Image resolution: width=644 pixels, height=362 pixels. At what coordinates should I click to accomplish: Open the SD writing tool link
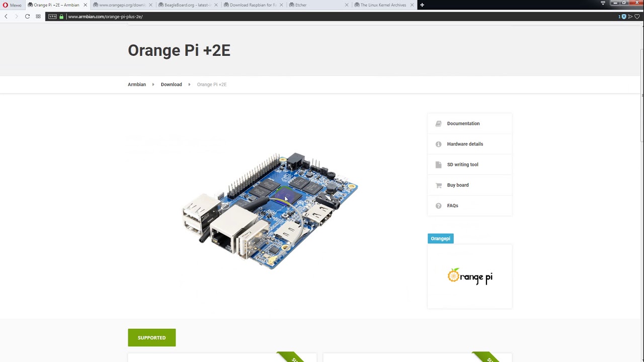pyautogui.click(x=463, y=164)
